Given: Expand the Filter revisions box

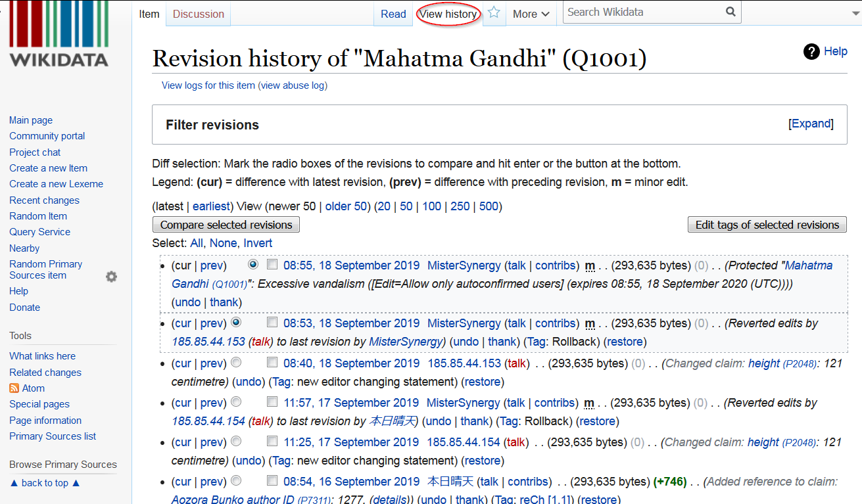Looking at the screenshot, I should coord(811,124).
